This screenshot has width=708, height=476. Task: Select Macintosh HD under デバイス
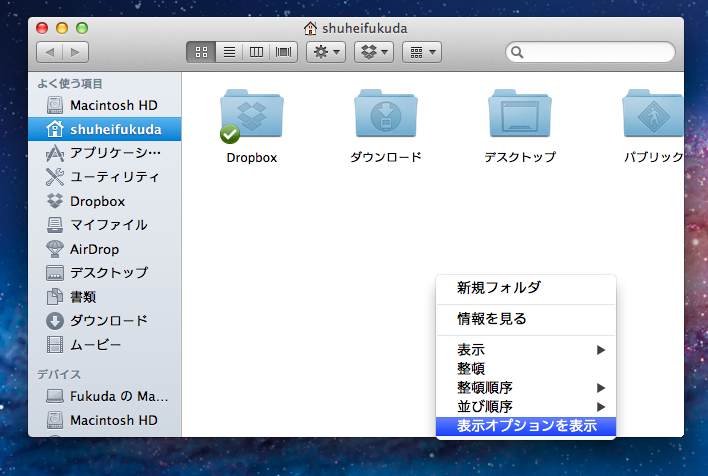(105, 420)
